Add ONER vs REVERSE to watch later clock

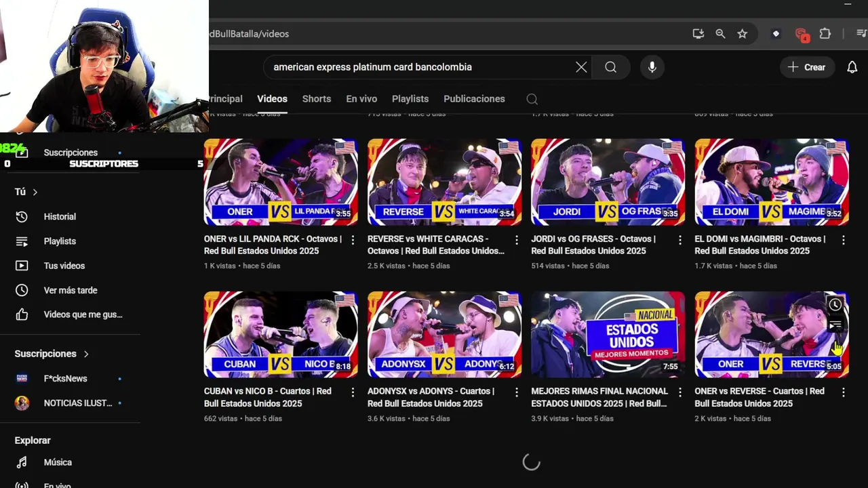[835, 305]
